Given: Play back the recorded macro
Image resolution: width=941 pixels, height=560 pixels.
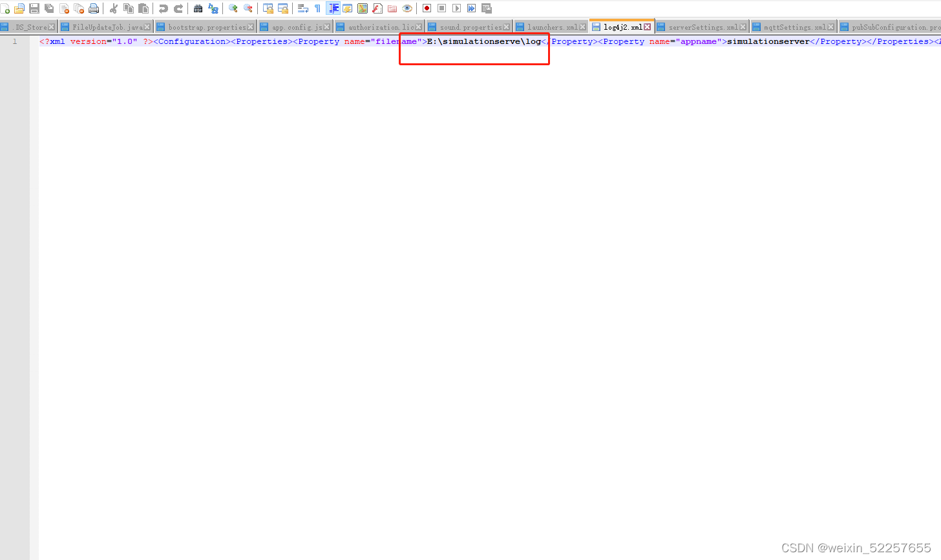Looking at the screenshot, I should point(456,8).
